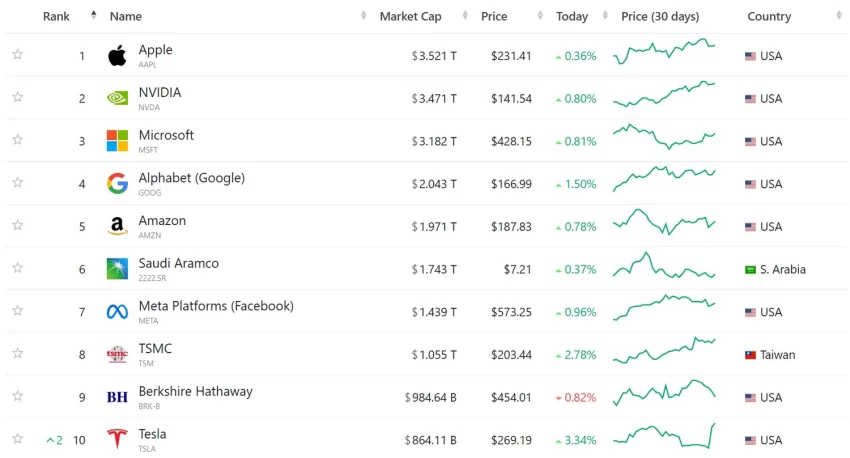Click the Microsoft logo icon

click(x=117, y=141)
